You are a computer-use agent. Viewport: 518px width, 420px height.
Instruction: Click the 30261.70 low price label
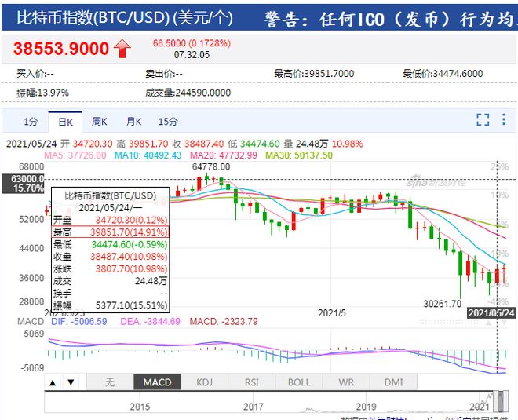(443, 304)
